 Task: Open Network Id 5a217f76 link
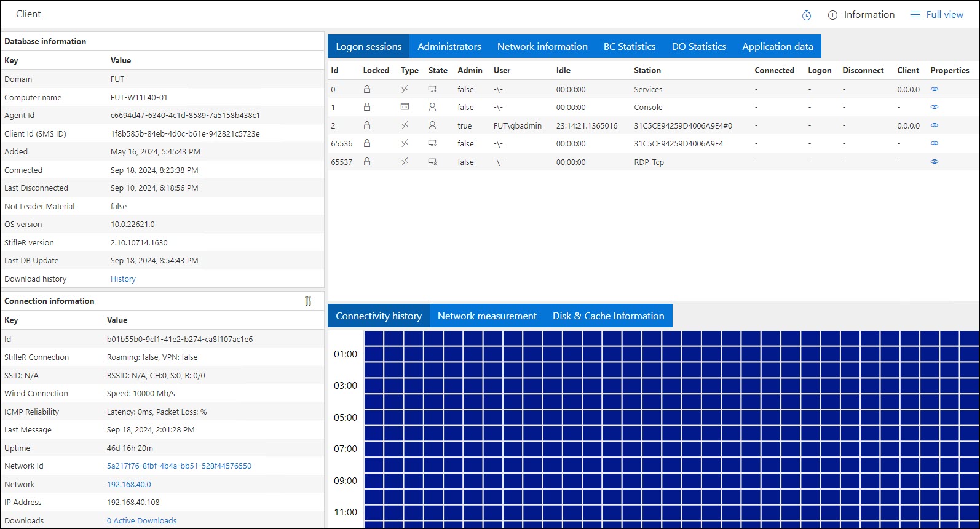[179, 466]
